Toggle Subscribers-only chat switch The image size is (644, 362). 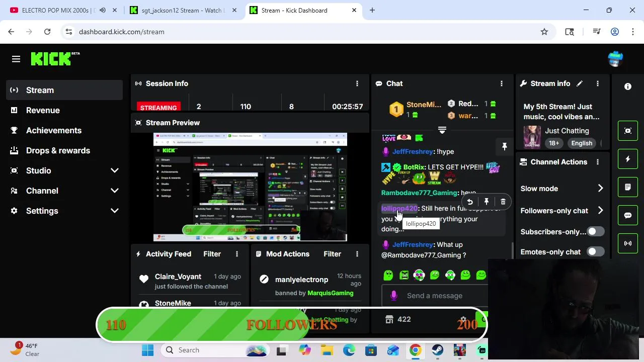click(595, 232)
